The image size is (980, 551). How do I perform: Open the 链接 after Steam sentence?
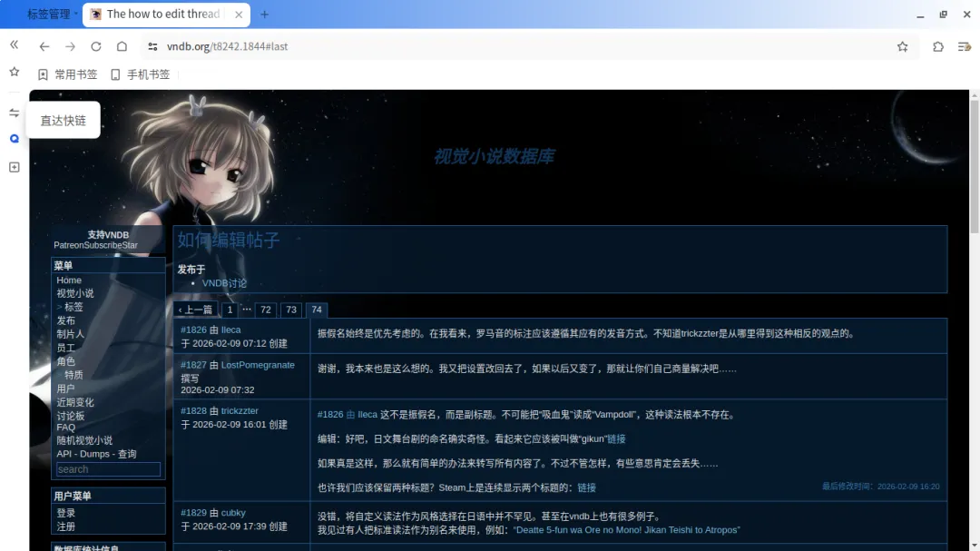[x=586, y=487]
